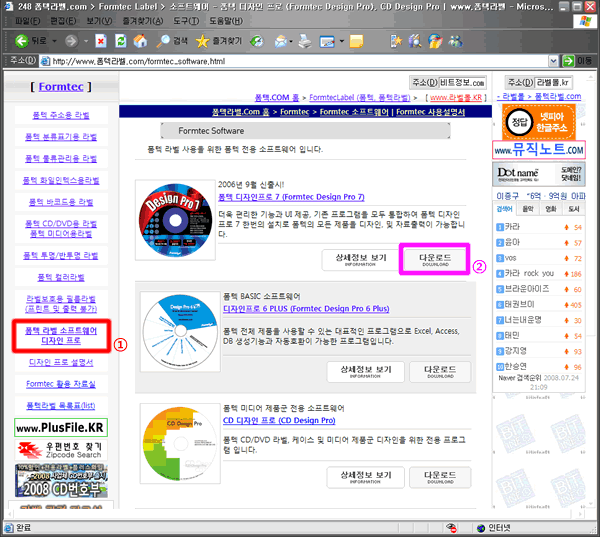Click the URL address input field
The height and width of the screenshot is (537, 600).
pos(300,61)
